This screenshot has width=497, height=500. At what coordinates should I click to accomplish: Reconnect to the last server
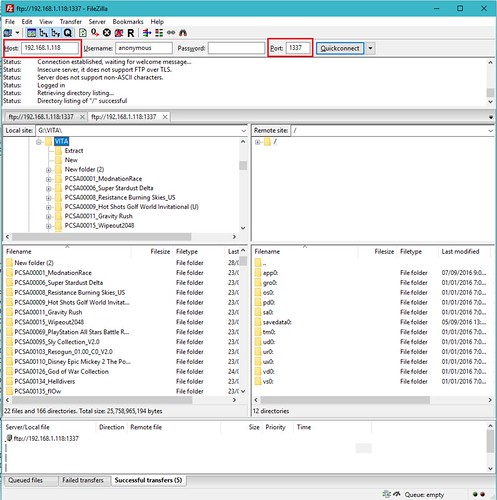131,33
